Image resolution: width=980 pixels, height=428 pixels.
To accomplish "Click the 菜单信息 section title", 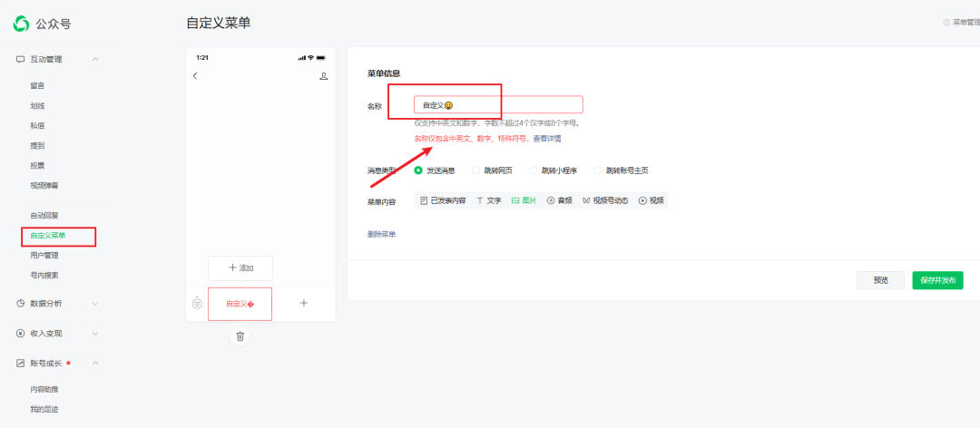I will 384,73.
